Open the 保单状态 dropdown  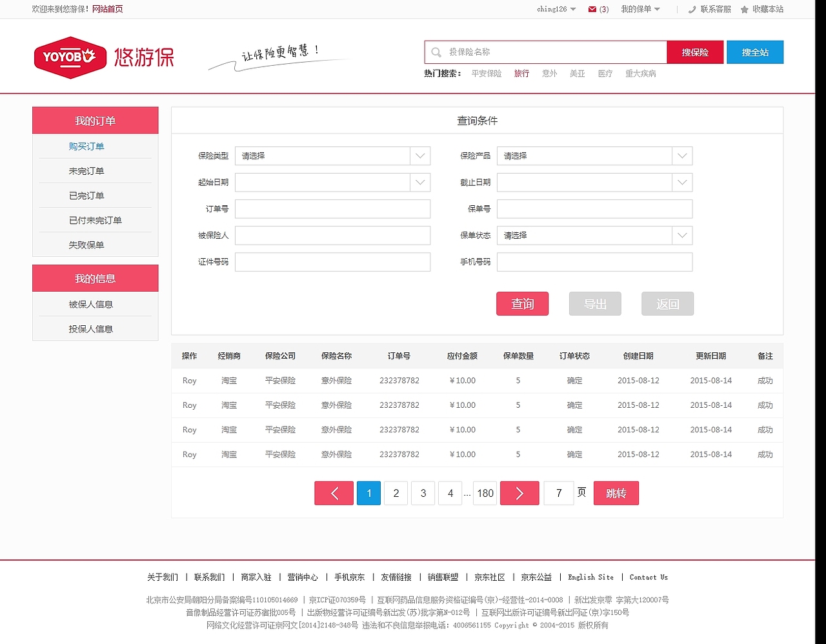click(682, 236)
